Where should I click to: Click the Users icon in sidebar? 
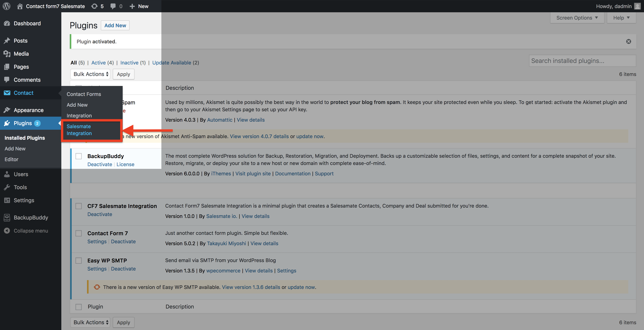click(7, 174)
